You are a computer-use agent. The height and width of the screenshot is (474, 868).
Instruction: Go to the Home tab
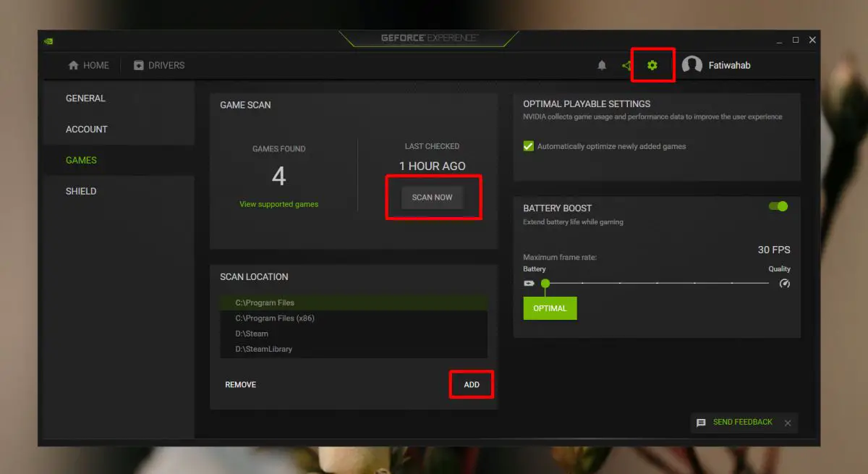[x=88, y=65]
